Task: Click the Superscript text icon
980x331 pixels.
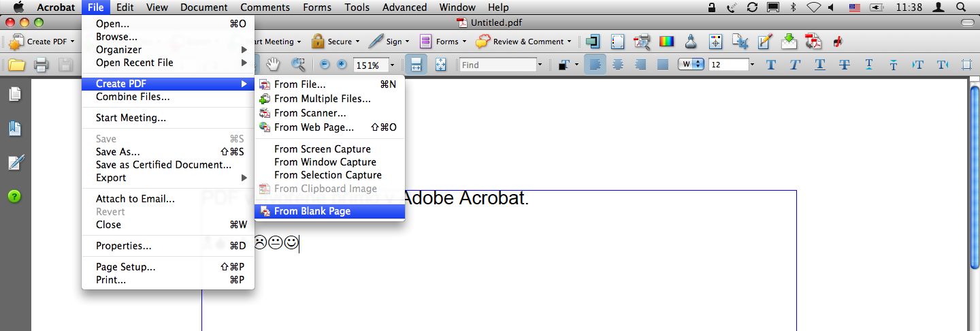Action: pyautogui.click(x=869, y=65)
